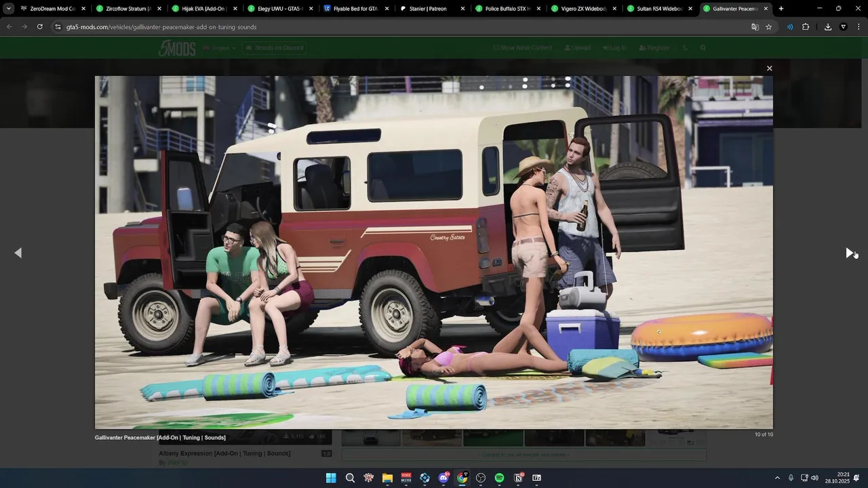Click the translate page icon

pyautogui.click(x=755, y=27)
